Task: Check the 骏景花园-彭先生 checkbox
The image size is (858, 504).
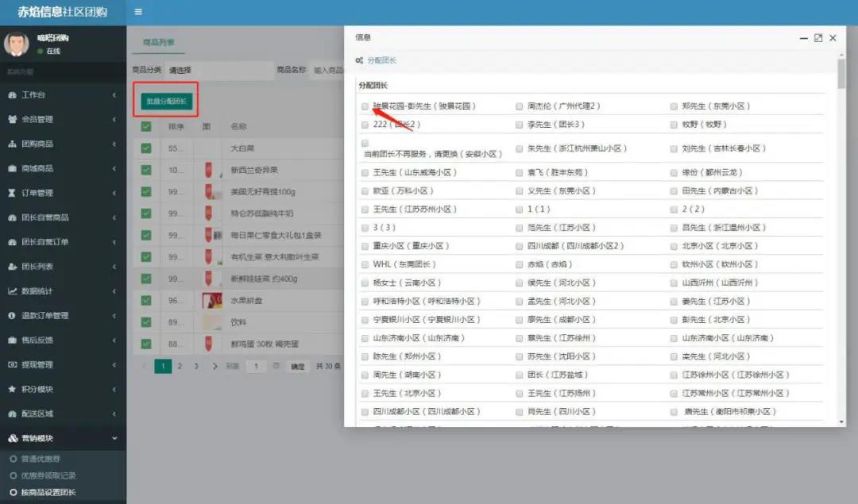Action: [x=365, y=106]
